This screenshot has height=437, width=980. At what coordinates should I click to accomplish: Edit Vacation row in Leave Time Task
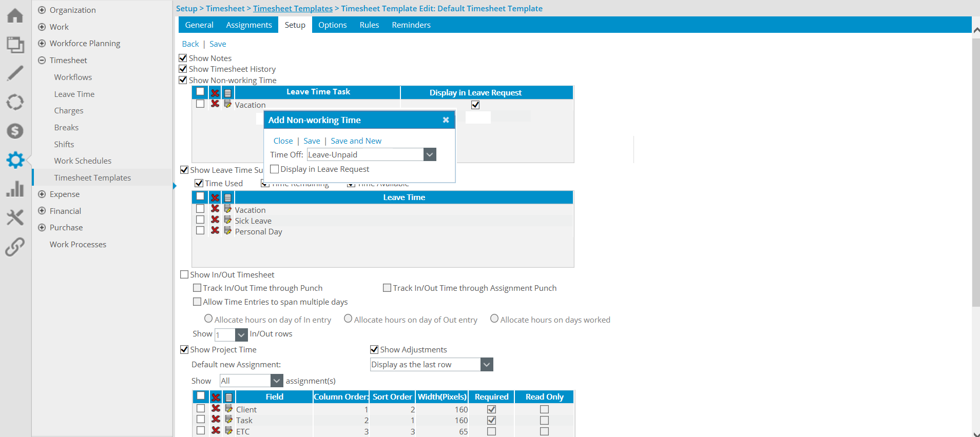pos(227,104)
